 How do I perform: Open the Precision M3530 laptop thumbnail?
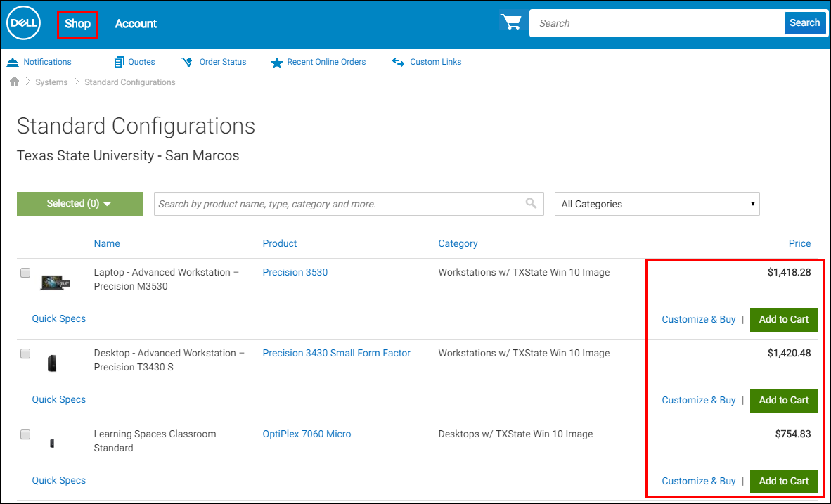point(55,283)
